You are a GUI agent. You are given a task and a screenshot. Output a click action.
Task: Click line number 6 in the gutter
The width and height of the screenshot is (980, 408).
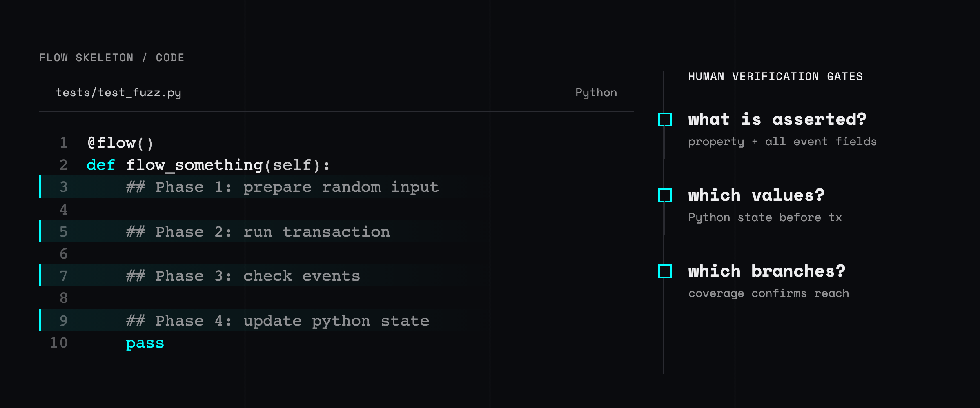tap(64, 254)
